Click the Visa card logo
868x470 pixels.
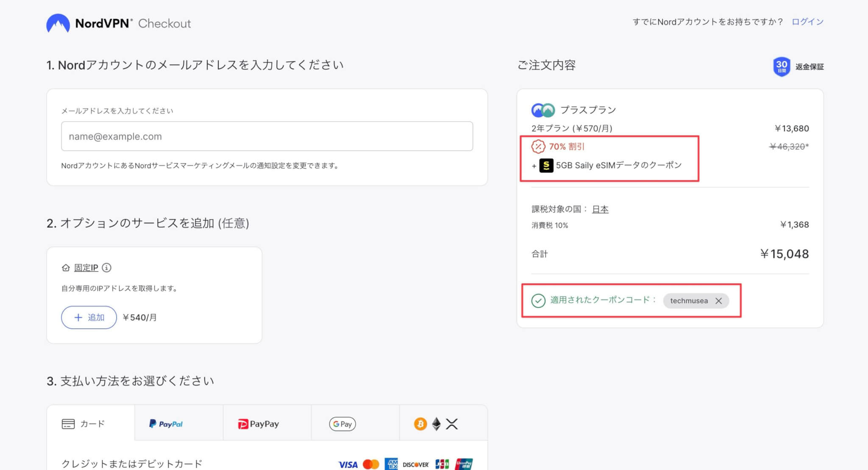tap(348, 464)
